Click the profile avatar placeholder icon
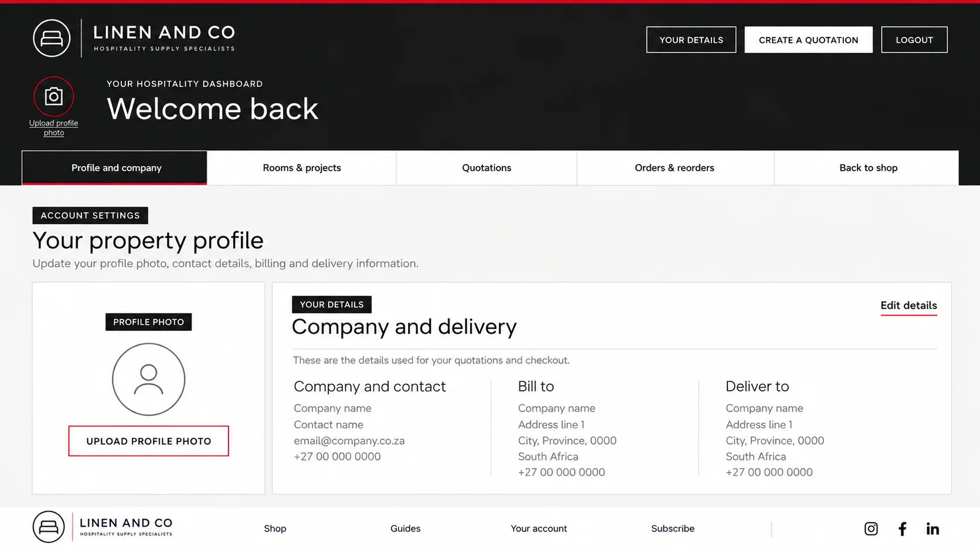Screen dimensions: 980x552 [x=148, y=380]
